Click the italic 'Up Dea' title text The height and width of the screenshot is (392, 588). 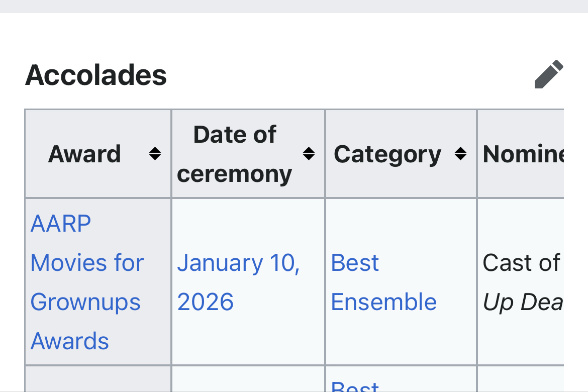523,302
